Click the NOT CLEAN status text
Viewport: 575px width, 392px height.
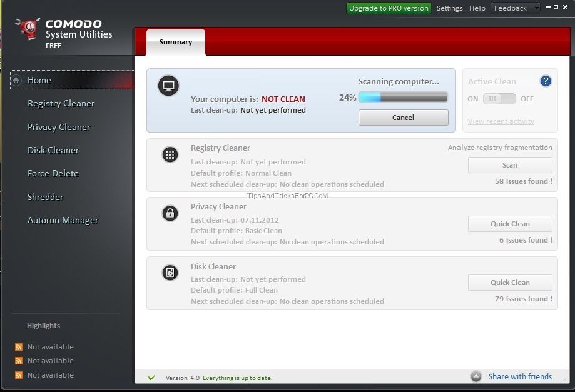(283, 99)
